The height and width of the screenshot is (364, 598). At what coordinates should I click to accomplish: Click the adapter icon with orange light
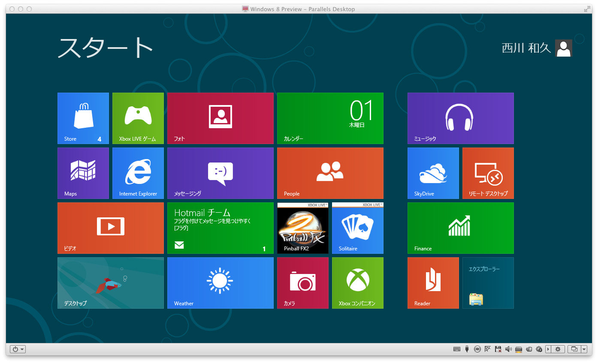coord(518,349)
